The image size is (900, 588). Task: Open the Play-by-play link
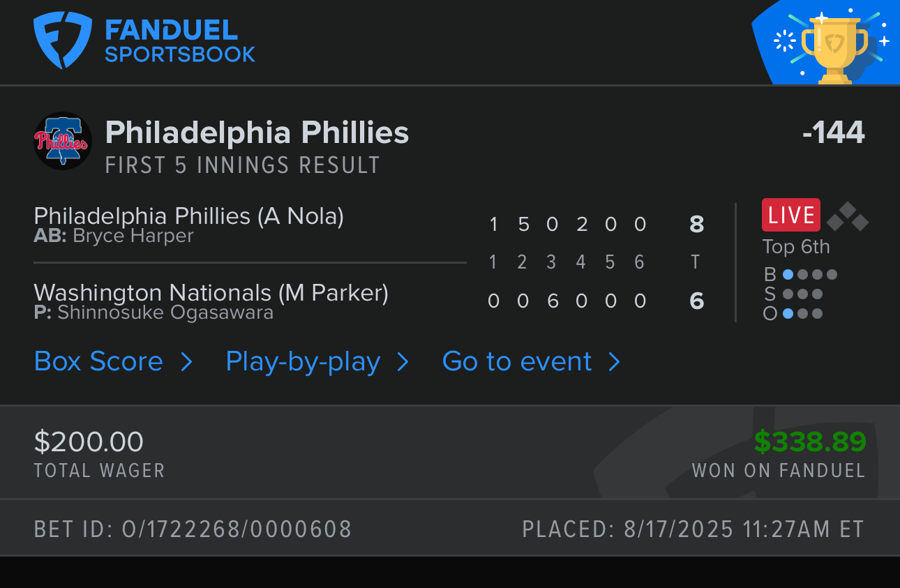pyautogui.click(x=303, y=361)
